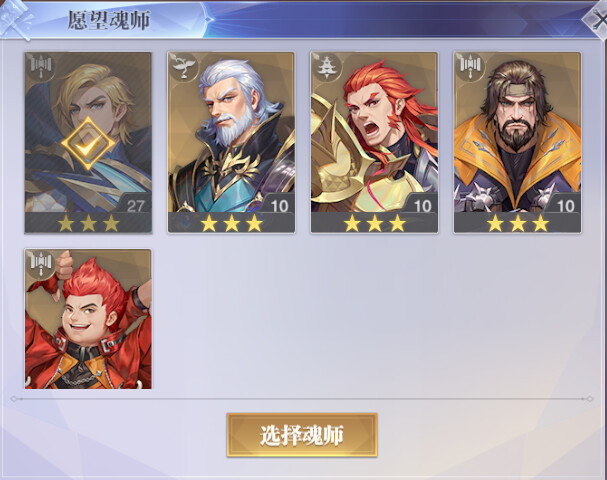Select the shouting red-haired armored warrior card
The width and height of the screenshot is (607, 480).
[374, 142]
